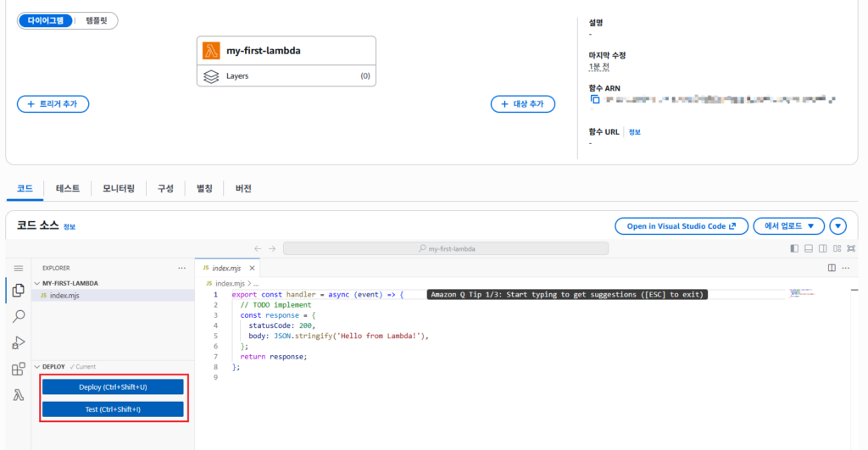
Task: Open the 버전 tab
Action: click(x=243, y=189)
